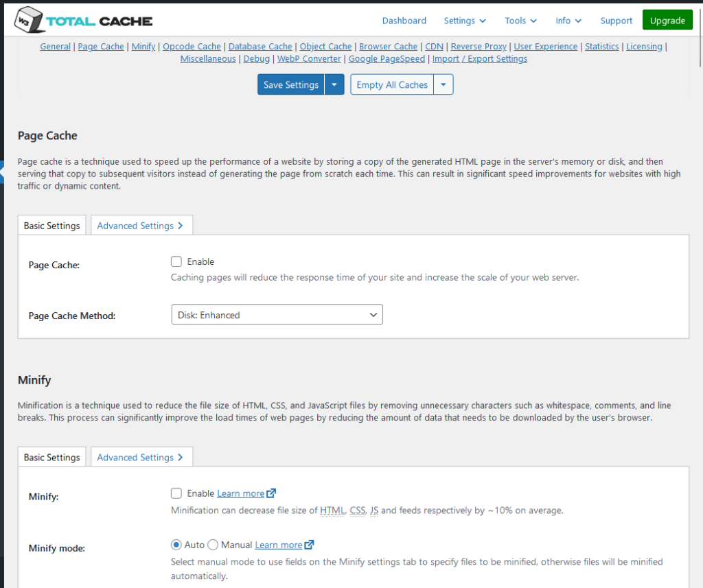This screenshot has height=588, width=703.
Task: Jump to WebP Converter link
Action: click(309, 59)
